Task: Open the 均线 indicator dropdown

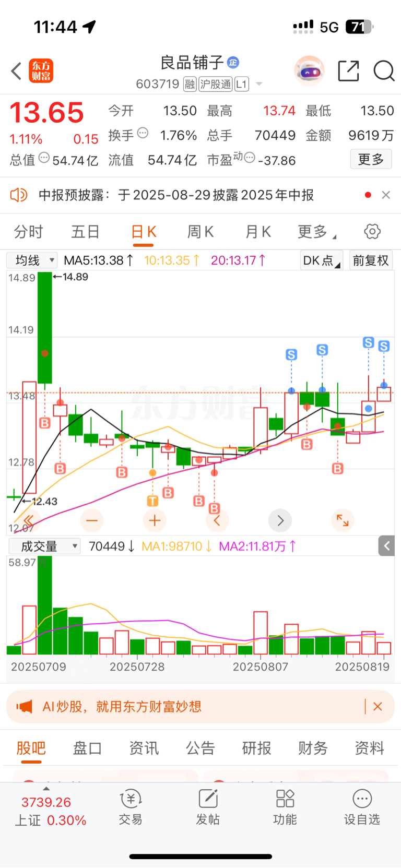Action: tap(32, 260)
